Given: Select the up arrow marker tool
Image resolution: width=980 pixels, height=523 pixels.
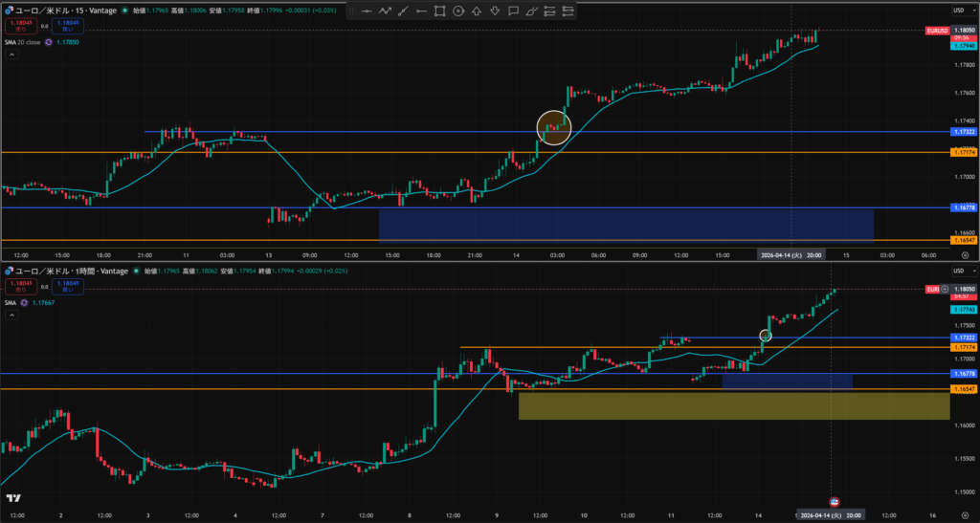Looking at the screenshot, I should tap(477, 11).
